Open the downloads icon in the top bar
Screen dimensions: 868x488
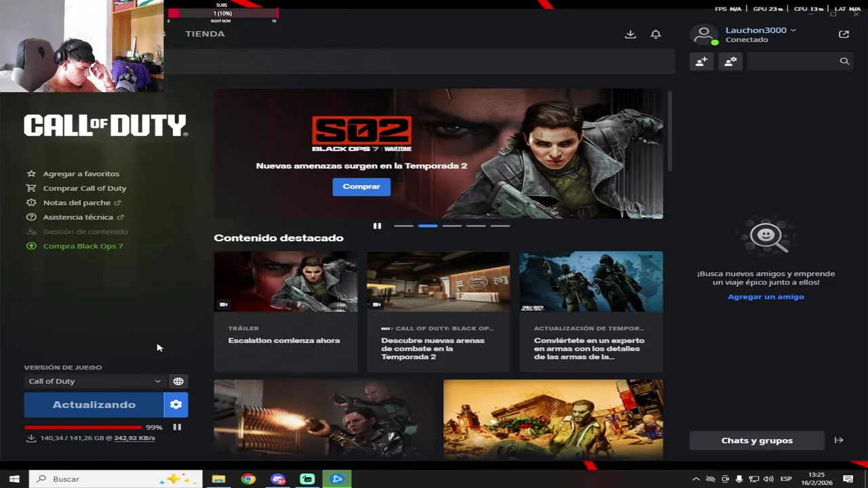coord(631,34)
